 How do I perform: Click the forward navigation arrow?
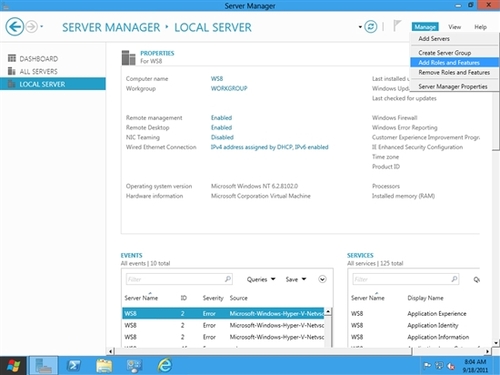click(x=32, y=26)
